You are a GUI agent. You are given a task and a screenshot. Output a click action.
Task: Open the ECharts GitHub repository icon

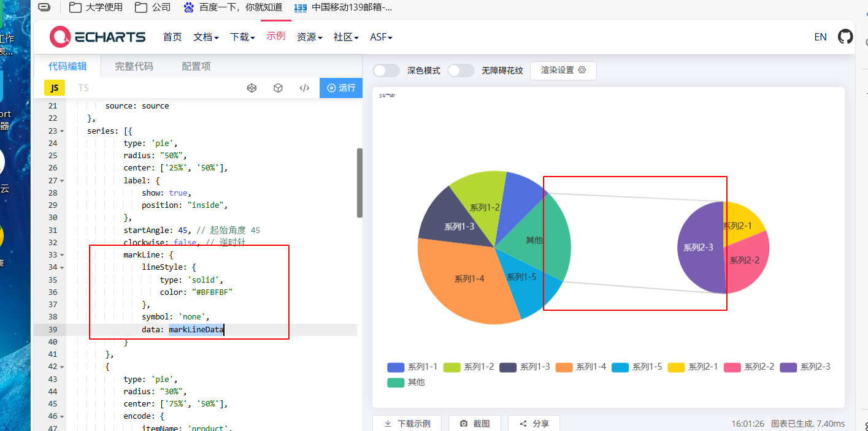[845, 37]
